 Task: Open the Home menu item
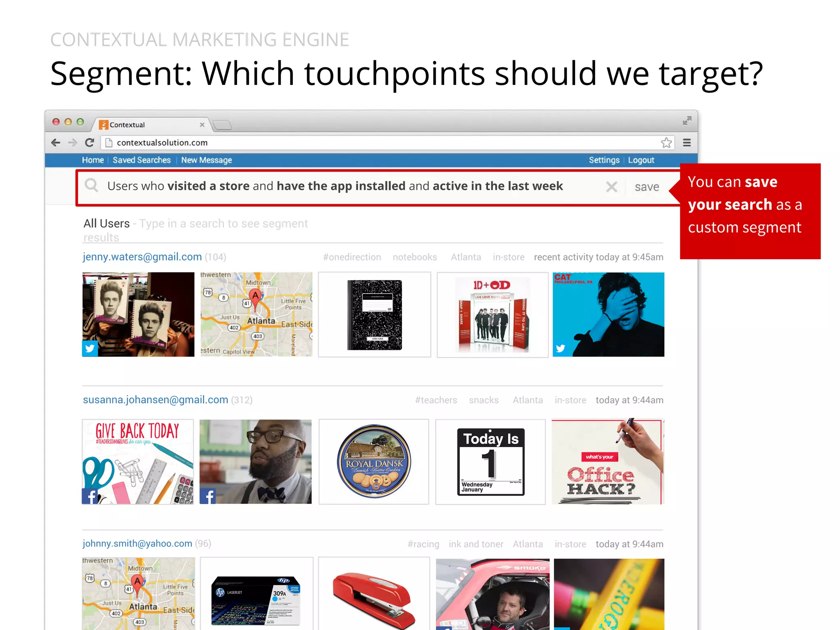coord(93,160)
